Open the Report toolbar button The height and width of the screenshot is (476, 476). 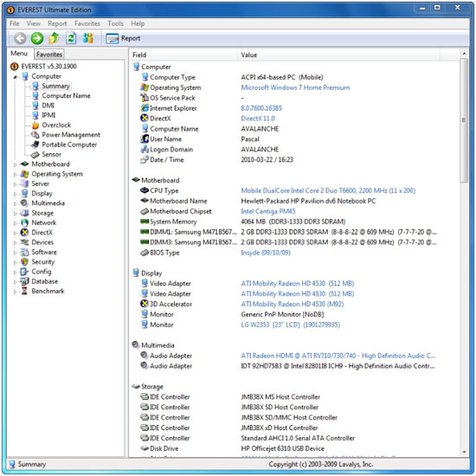[x=123, y=38]
